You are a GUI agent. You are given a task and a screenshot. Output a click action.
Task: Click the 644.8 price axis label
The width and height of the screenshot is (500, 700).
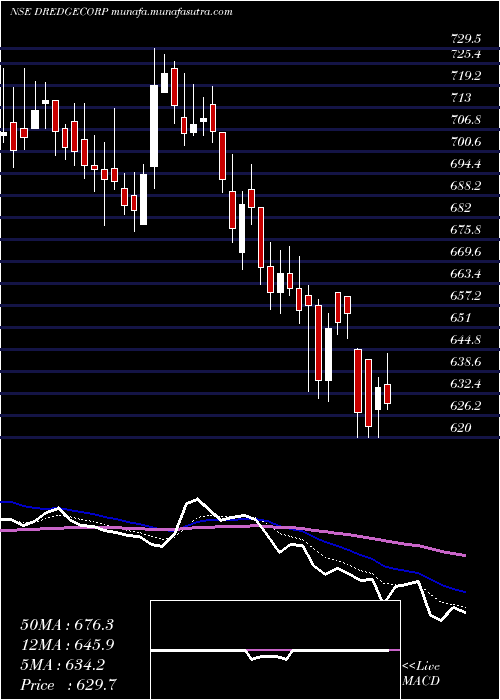[468, 340]
